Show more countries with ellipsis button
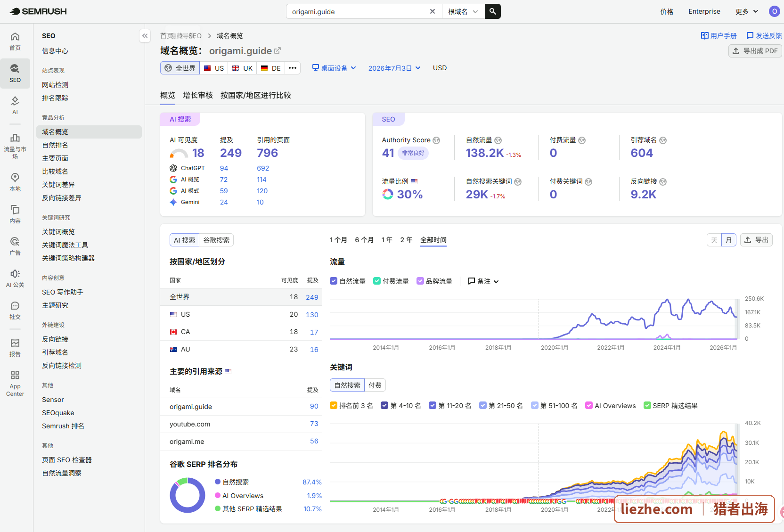784x532 pixels. [x=293, y=68]
